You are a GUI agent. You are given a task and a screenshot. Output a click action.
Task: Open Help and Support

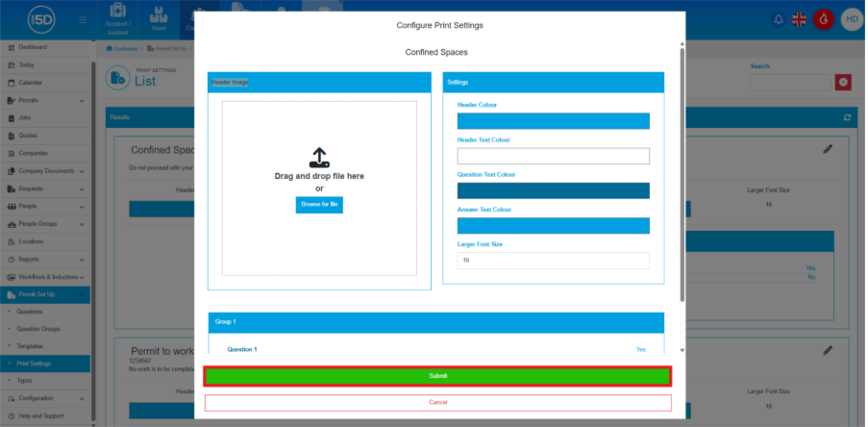point(45,415)
